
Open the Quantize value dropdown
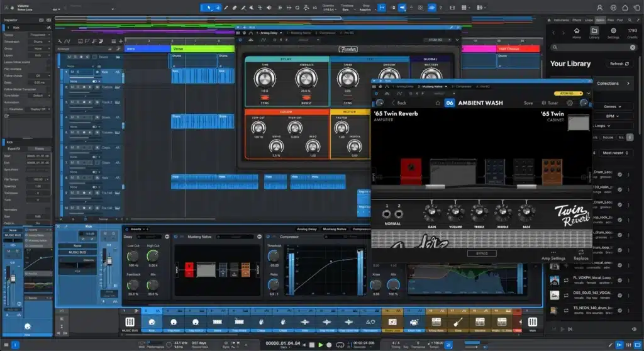pyautogui.click(x=329, y=9)
